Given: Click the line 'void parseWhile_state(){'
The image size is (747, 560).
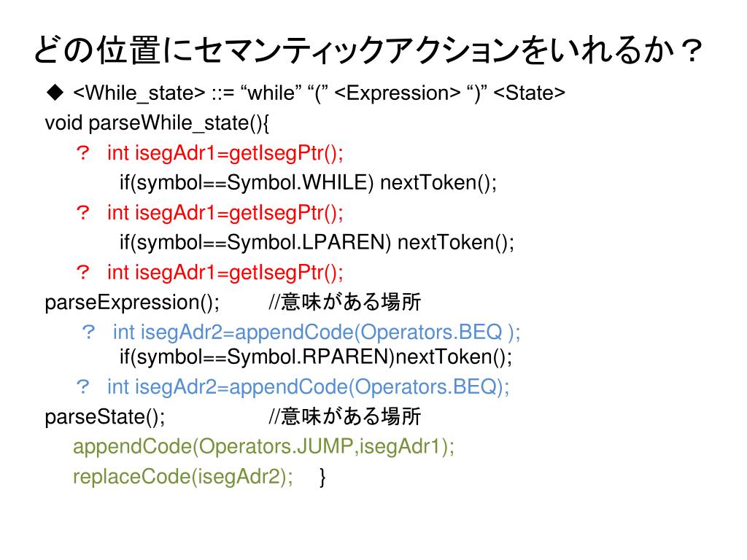Looking at the screenshot, I should pyautogui.click(x=157, y=122).
